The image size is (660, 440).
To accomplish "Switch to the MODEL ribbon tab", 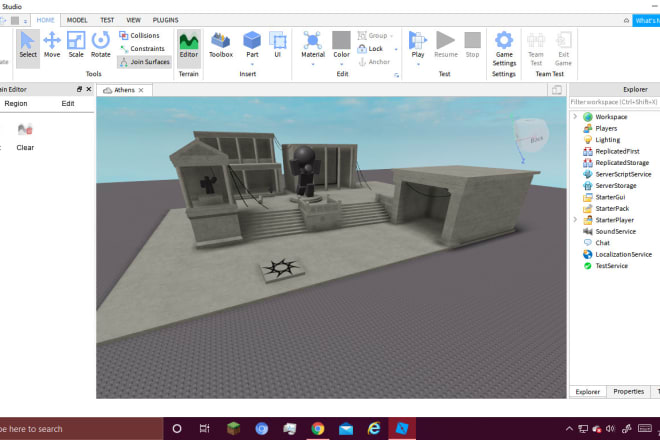I will click(77, 20).
